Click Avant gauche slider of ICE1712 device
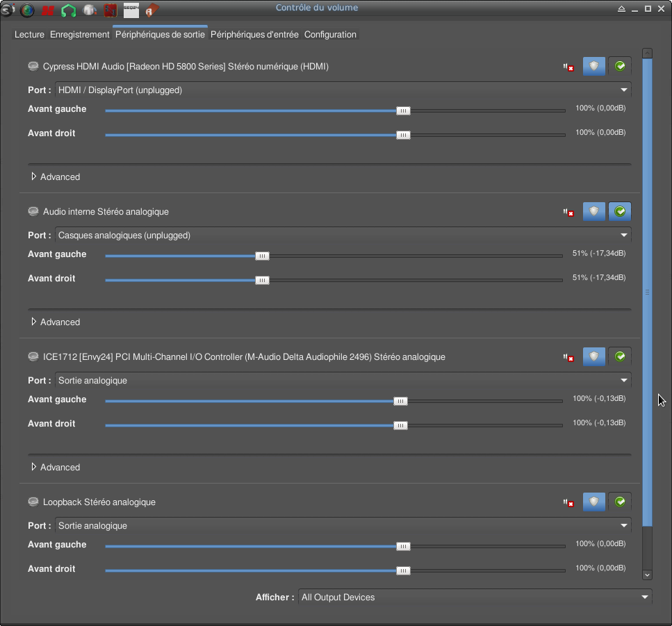672x626 pixels. click(334, 402)
